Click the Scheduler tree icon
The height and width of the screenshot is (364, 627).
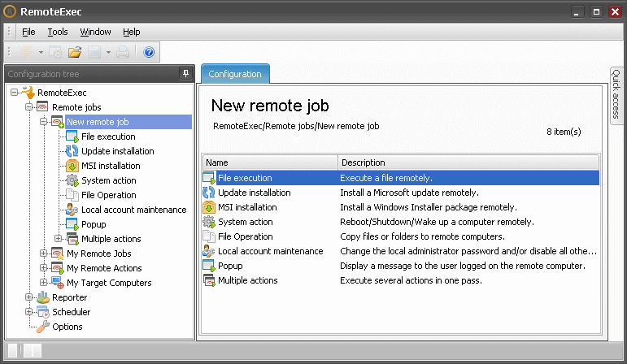[x=43, y=312]
